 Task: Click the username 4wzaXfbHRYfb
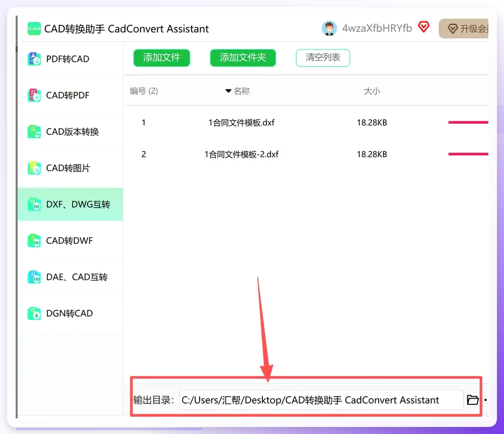pyautogui.click(x=377, y=28)
